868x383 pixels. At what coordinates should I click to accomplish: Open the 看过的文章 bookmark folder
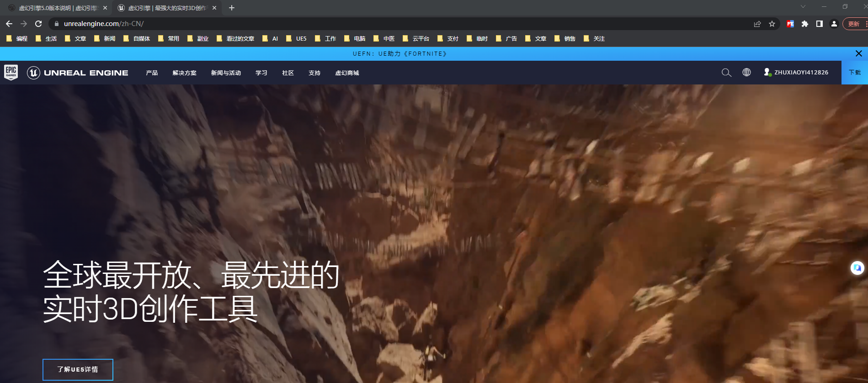(235, 38)
